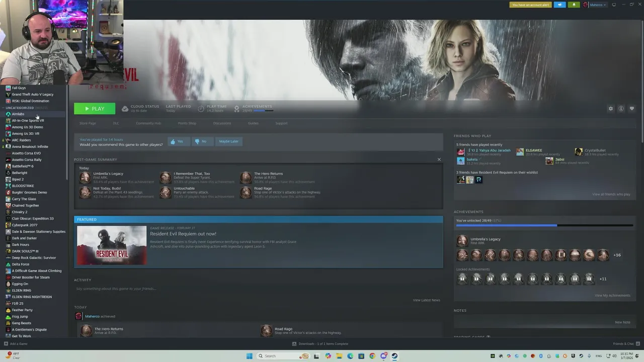Select 'I Remember That, Too' achievement icon

tap(166, 177)
